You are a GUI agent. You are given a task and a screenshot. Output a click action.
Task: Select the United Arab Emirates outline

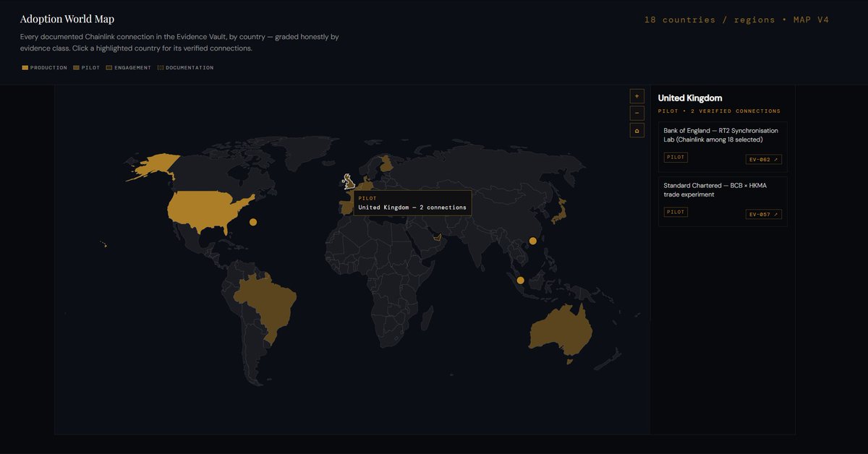click(437, 238)
